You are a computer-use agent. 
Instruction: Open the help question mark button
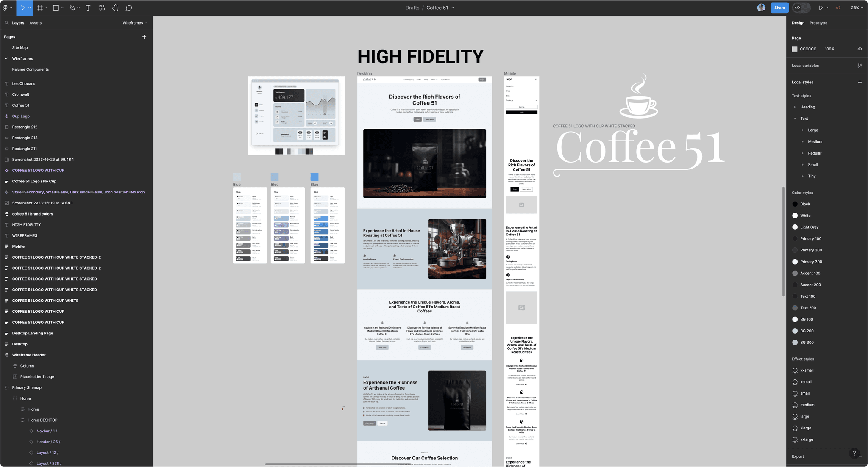pos(854,453)
